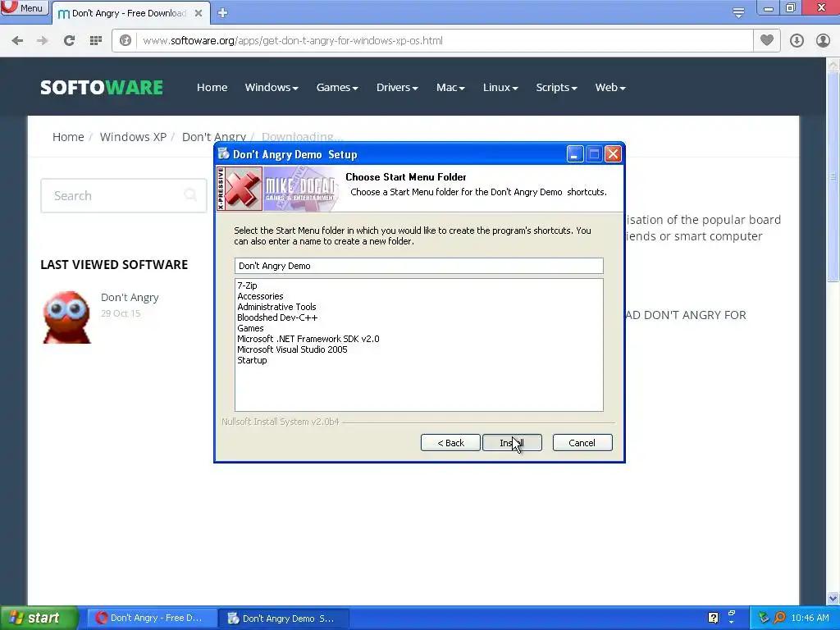Open the Don't Angry last viewed link
The width and height of the screenshot is (840, 630).
tap(130, 297)
